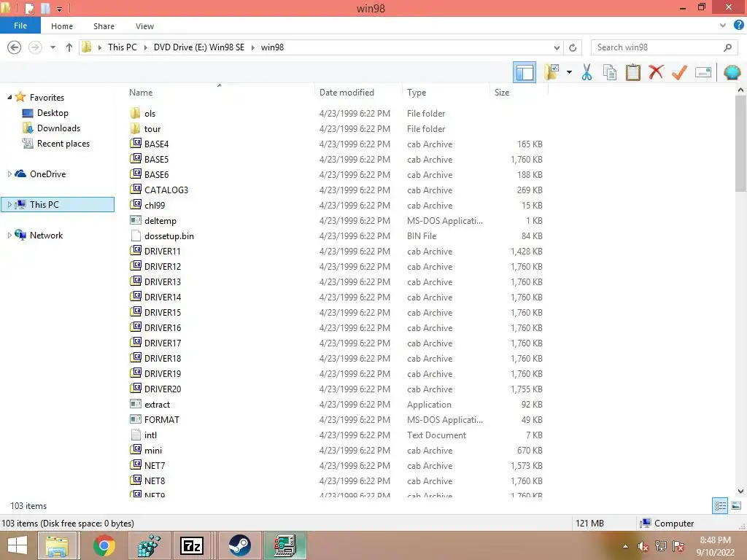Expand the arrow after DVD Drive breadcrumb
Viewport: 747px width, 560px height.
click(253, 47)
